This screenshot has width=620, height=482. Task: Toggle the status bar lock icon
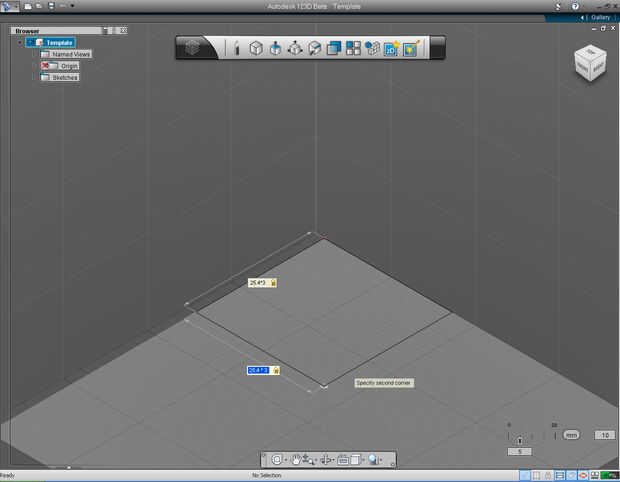pos(548,475)
